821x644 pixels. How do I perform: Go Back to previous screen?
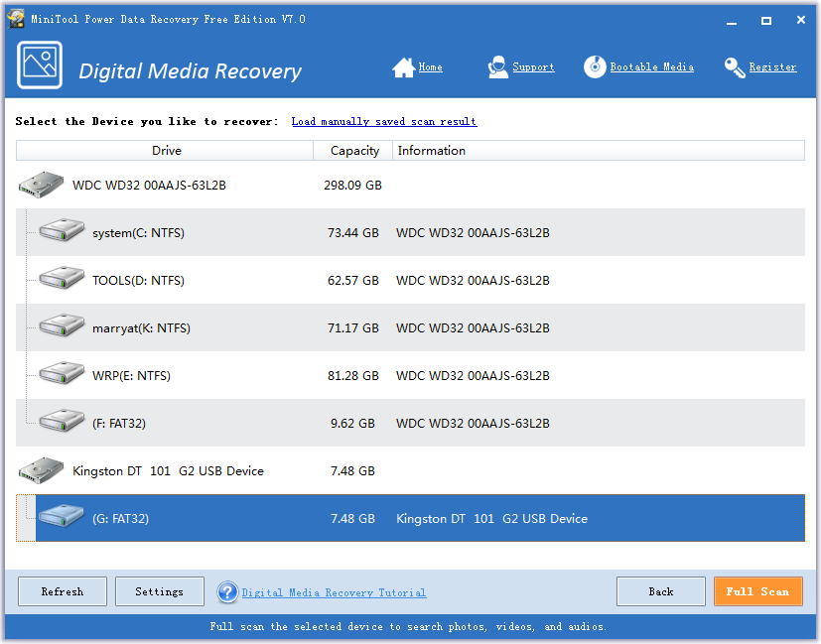coord(661,591)
